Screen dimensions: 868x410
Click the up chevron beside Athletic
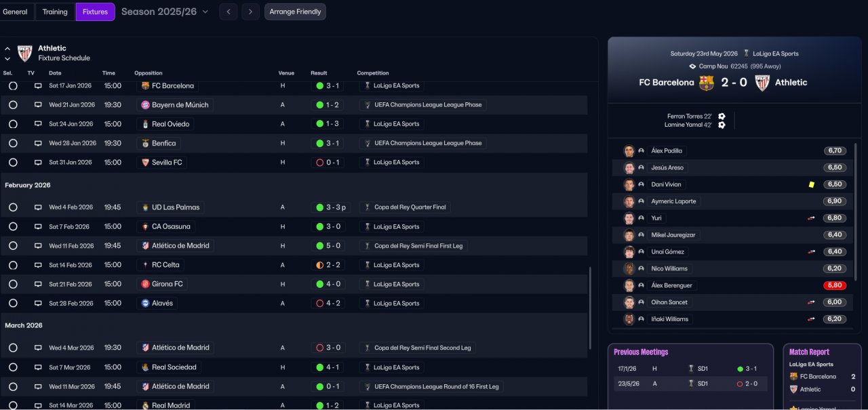point(7,49)
